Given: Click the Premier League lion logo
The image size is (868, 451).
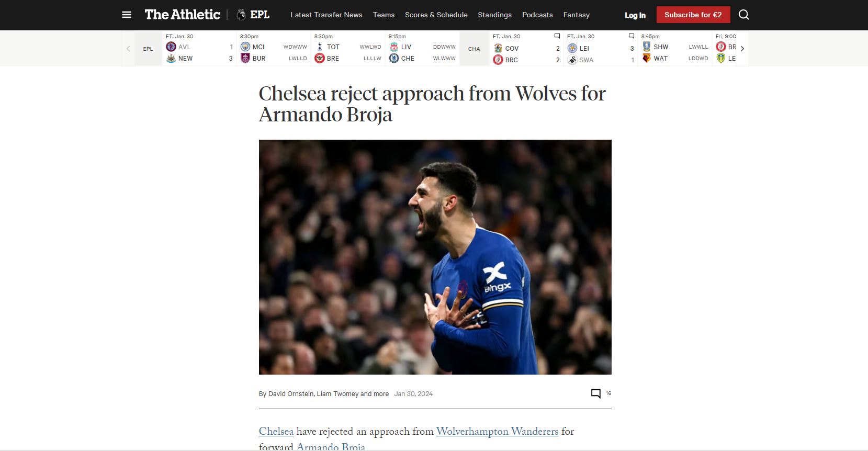Looking at the screenshot, I should pyautogui.click(x=241, y=15).
